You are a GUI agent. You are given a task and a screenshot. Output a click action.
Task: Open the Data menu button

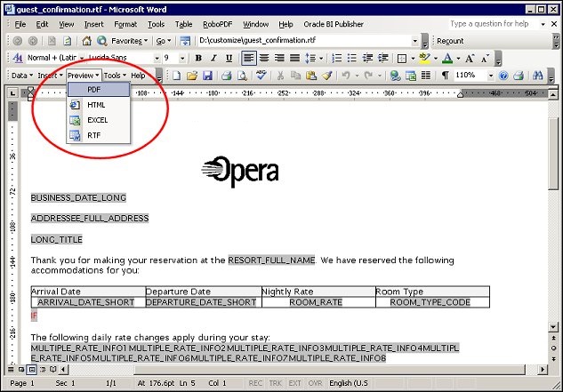tap(20, 76)
